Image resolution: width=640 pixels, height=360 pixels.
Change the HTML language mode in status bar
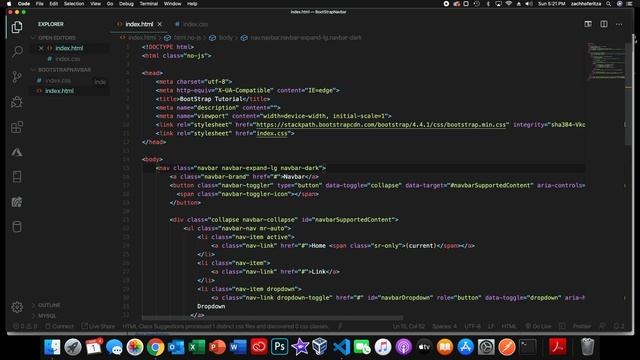(509, 327)
